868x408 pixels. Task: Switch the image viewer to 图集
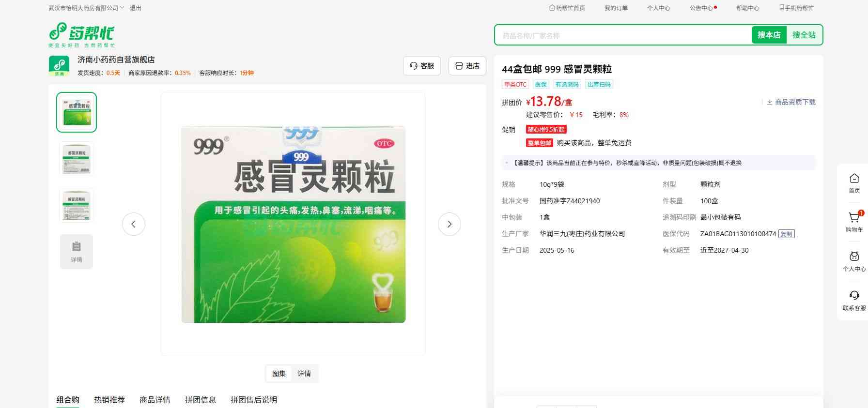(x=279, y=374)
